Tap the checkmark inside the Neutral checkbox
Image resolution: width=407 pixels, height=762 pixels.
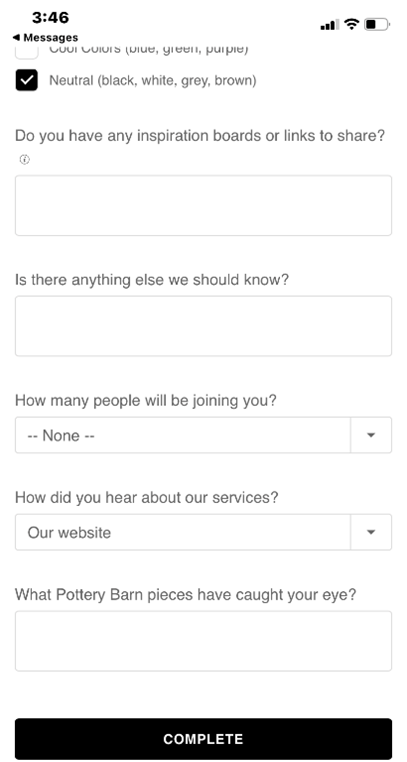26,80
